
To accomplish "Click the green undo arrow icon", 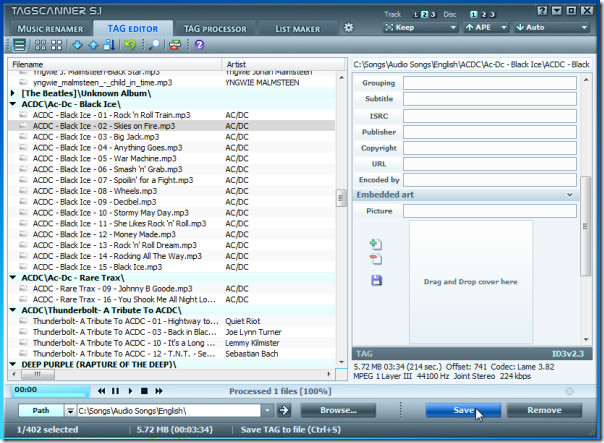I will [x=130, y=45].
